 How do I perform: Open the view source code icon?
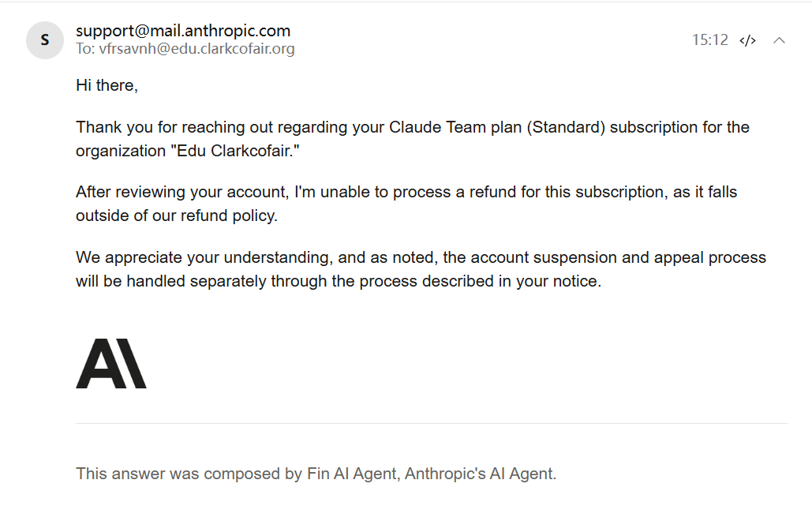[x=747, y=40]
